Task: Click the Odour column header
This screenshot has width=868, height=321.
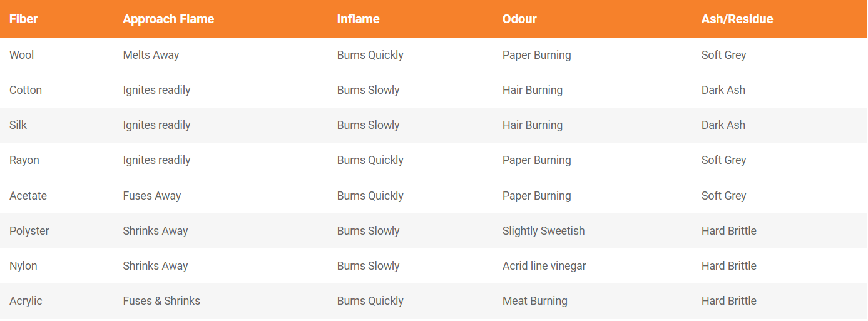Action: [519, 19]
